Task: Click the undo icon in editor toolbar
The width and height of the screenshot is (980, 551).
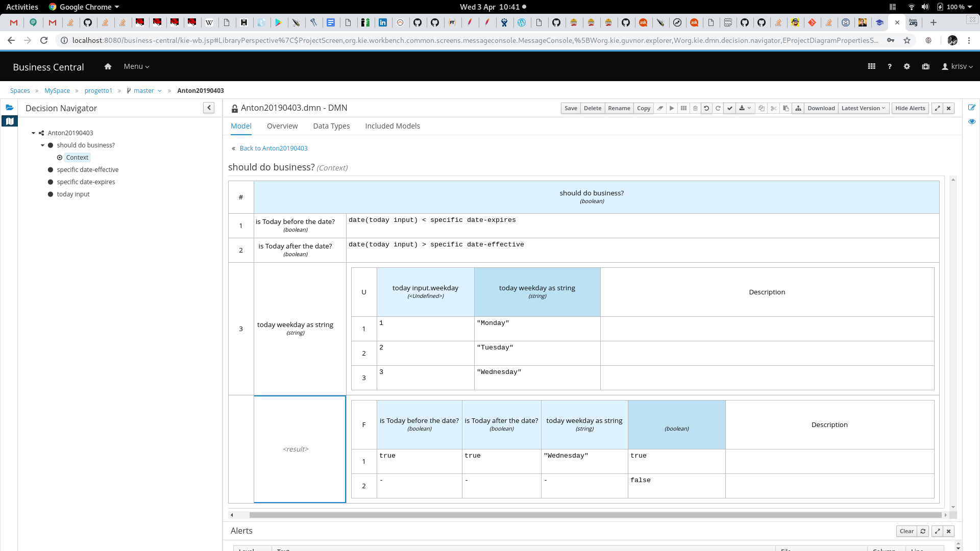Action: pos(706,108)
